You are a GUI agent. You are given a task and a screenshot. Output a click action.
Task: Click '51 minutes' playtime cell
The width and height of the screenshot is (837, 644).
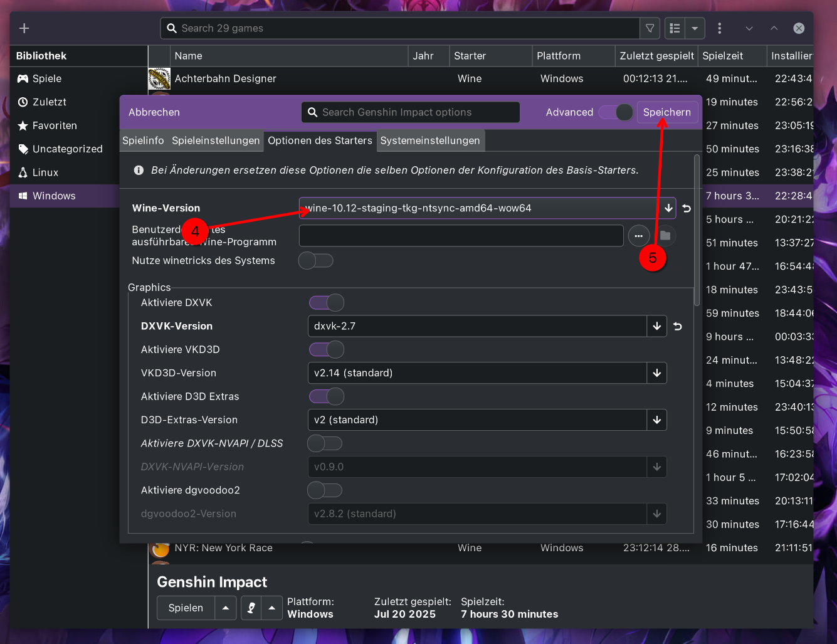[x=732, y=243]
